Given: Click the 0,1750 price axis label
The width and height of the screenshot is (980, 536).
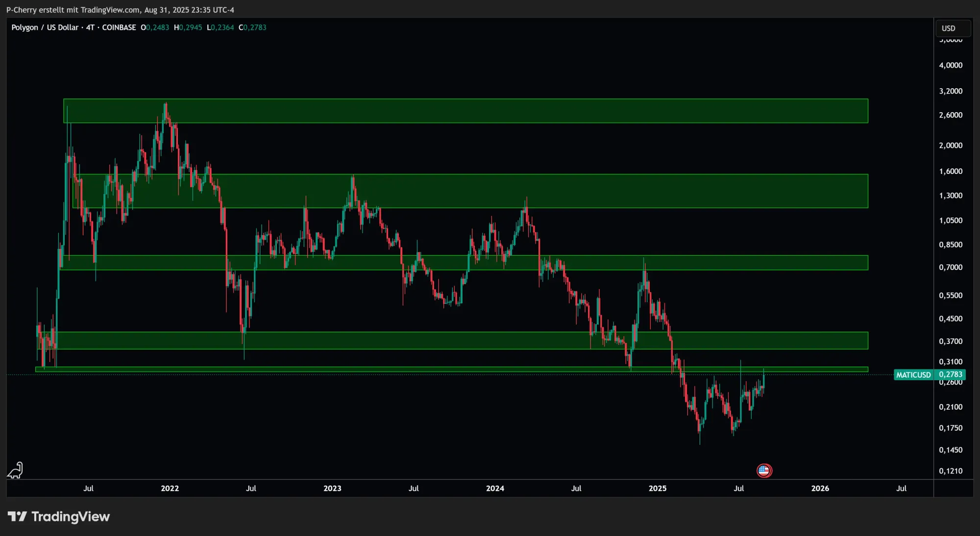Looking at the screenshot, I should [x=951, y=428].
